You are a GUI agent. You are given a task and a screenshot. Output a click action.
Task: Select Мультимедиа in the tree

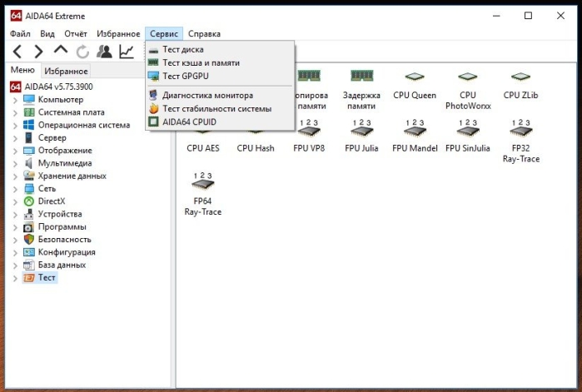point(57,163)
